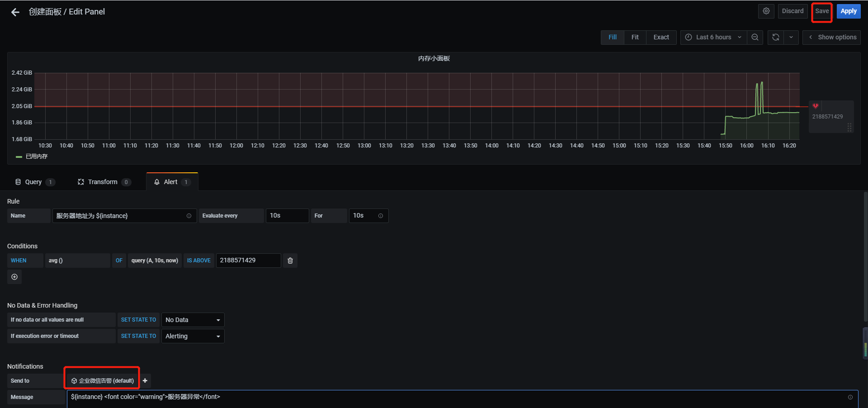Delete the condition with the trash icon
The width and height of the screenshot is (868, 408).
pos(290,261)
